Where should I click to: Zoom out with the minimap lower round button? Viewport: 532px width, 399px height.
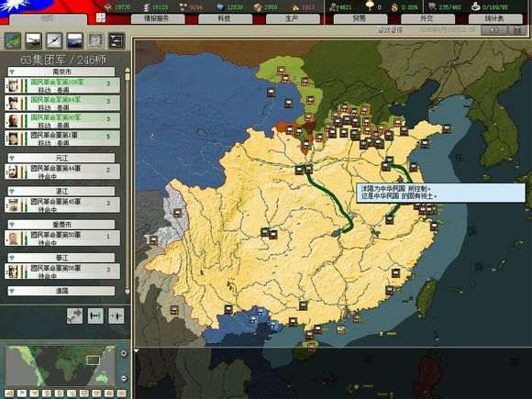tap(124, 378)
